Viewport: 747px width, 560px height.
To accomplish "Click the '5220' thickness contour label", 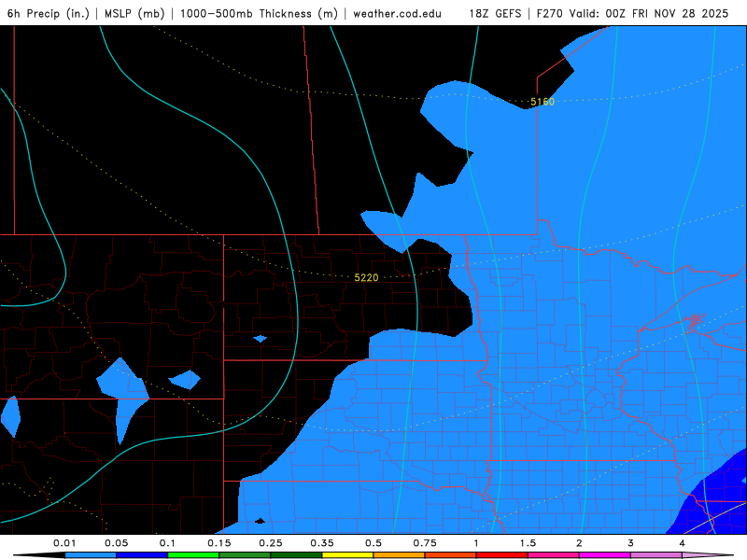I will (x=366, y=277).
